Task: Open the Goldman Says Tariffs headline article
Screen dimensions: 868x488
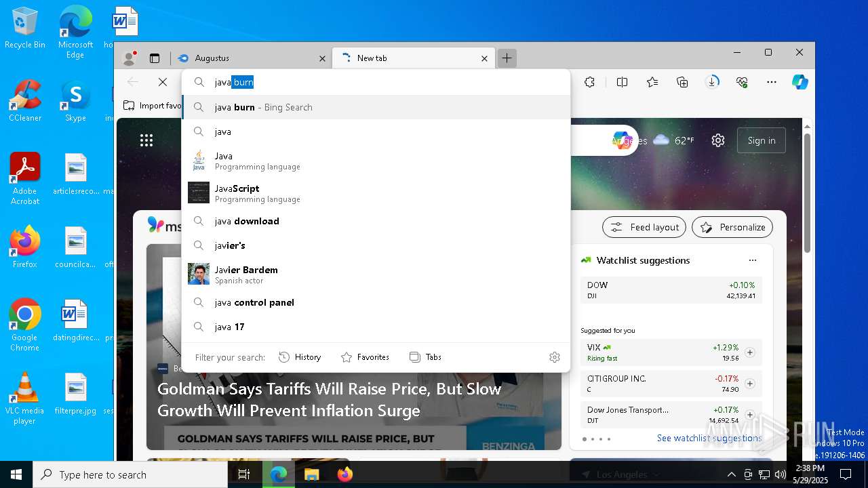Action: coord(330,400)
